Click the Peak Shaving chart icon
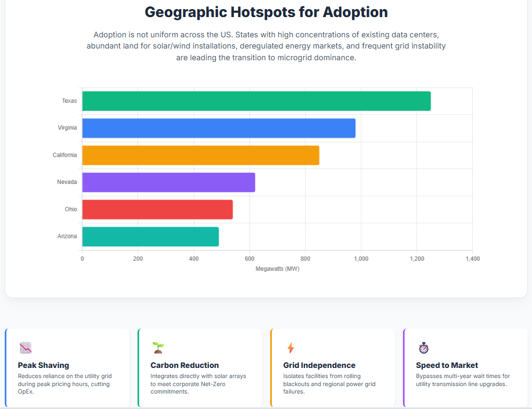 (26, 348)
